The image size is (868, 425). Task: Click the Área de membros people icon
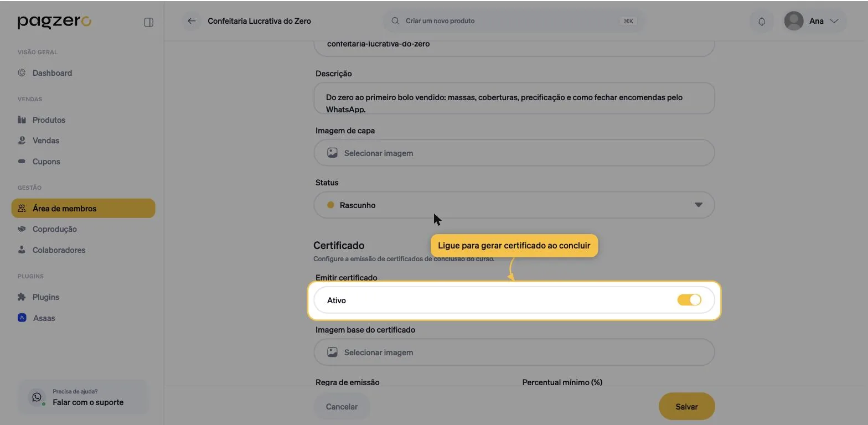coord(22,208)
